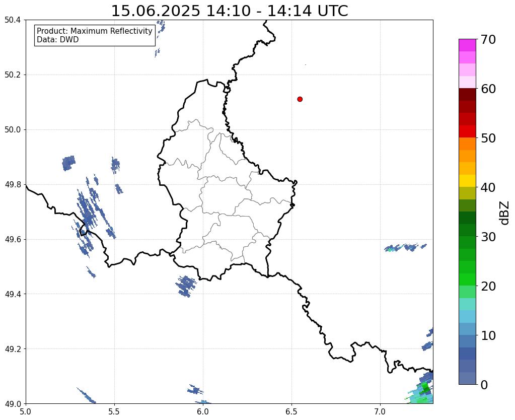Click the longitude axis label 7.0
The image size is (515, 420).
point(380,412)
